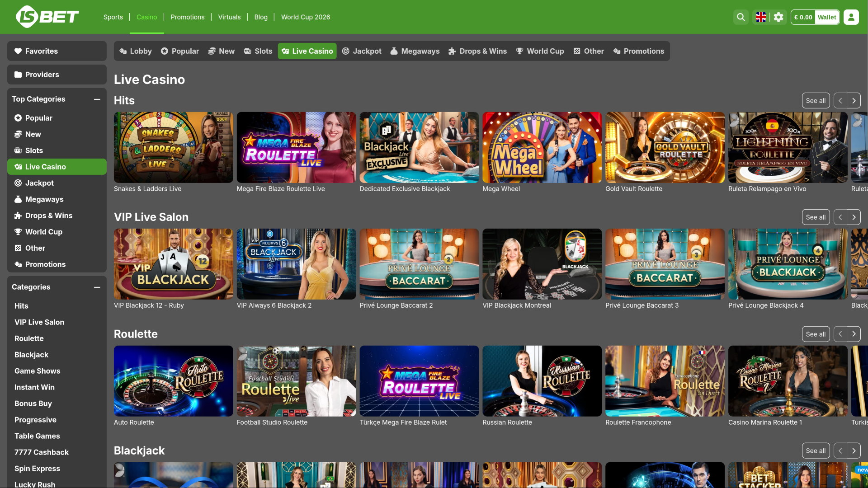The width and height of the screenshot is (868, 488).
Task: Show next games in Hits row
Action: (x=854, y=101)
